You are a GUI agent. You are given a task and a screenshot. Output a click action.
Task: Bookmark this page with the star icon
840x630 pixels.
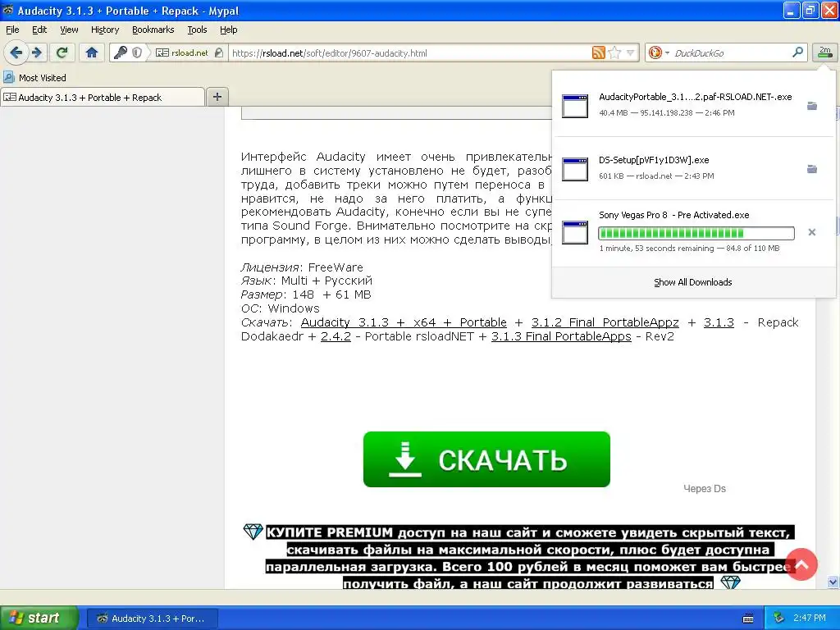[614, 52]
